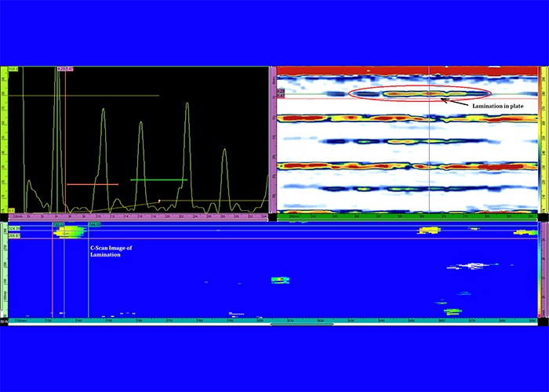Click the light green index ruler left of the C-scan

[4, 270]
